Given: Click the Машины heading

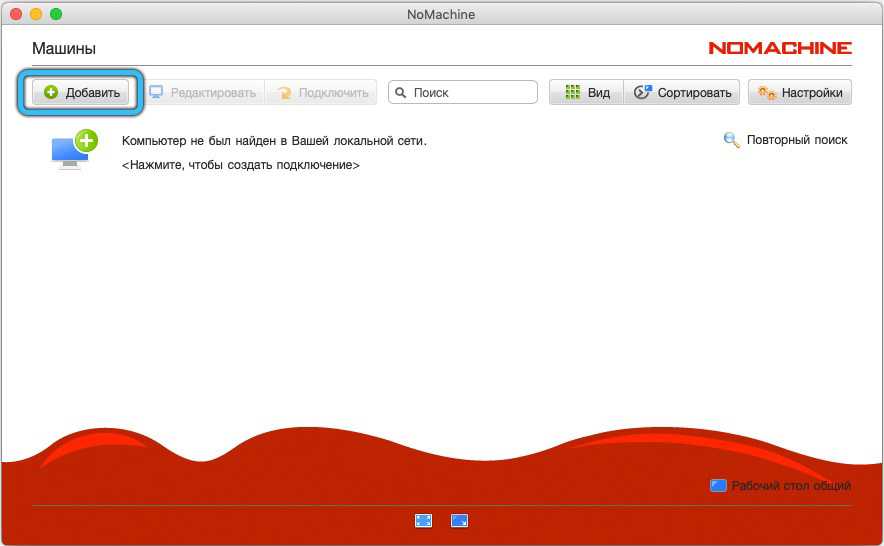Looking at the screenshot, I should 64,49.
